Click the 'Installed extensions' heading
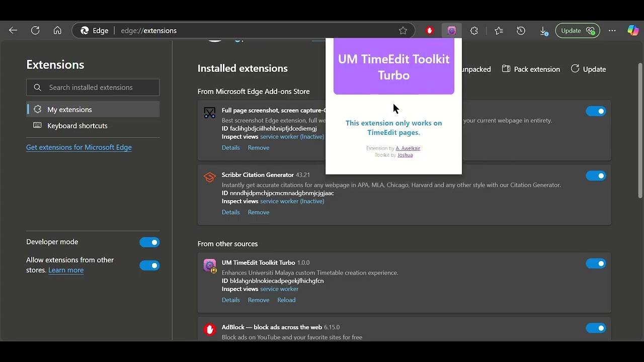Screen dimensions: 644x362 click(x=243, y=68)
